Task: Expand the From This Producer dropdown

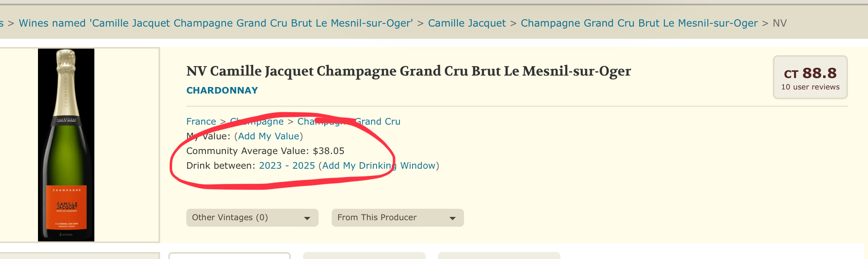Action: click(397, 218)
